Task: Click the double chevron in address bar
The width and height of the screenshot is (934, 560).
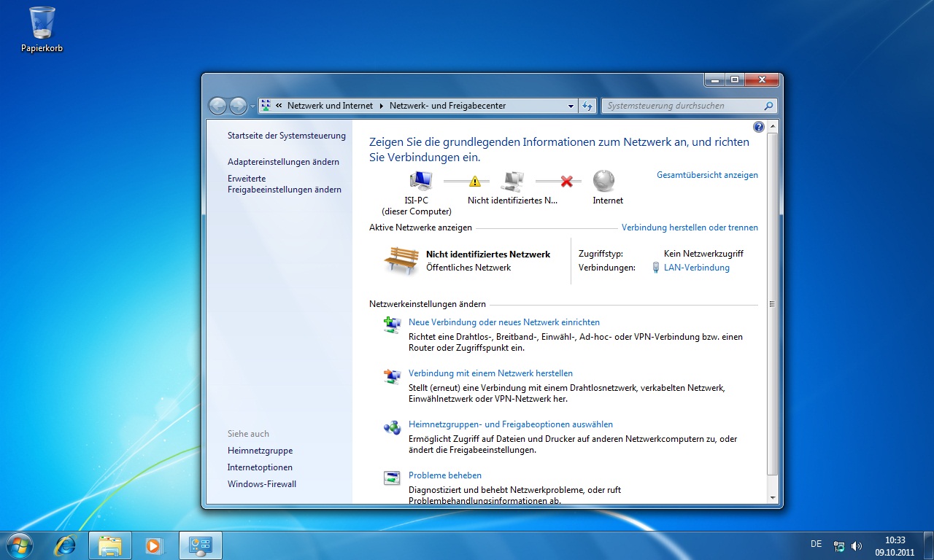Action: (279, 106)
